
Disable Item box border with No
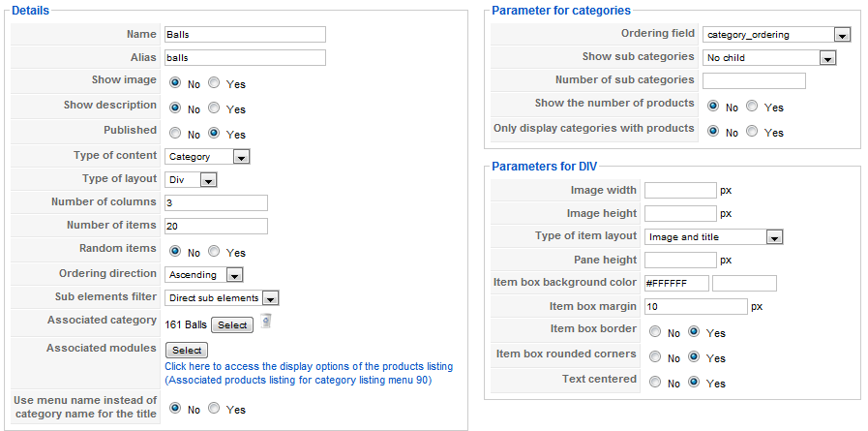[x=655, y=332]
